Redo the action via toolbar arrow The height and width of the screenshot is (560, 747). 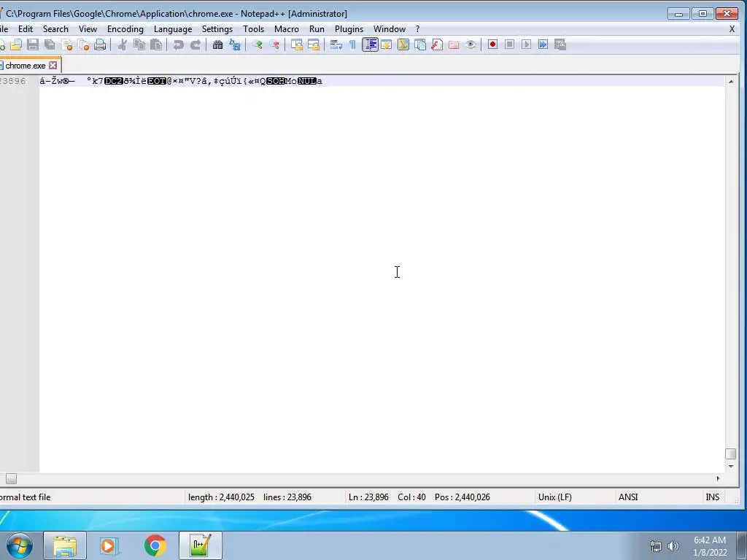point(196,44)
